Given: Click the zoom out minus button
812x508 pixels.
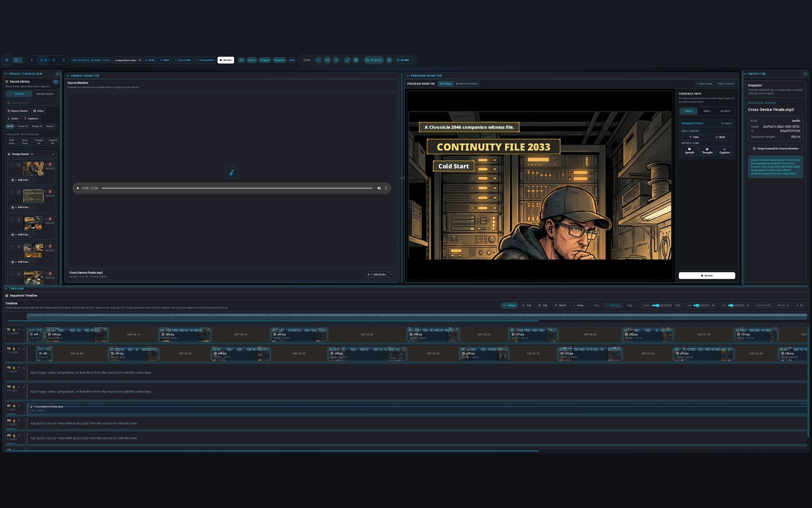Looking at the screenshot, I should [x=318, y=60].
